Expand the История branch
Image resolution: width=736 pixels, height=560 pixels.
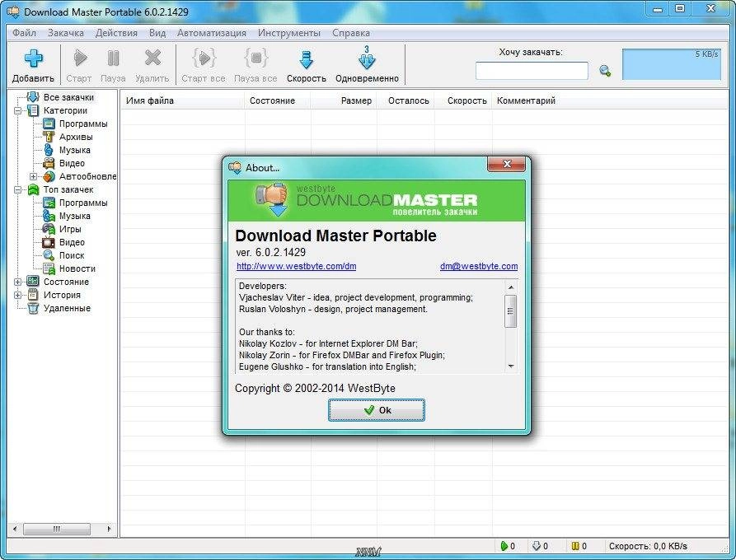[18, 295]
